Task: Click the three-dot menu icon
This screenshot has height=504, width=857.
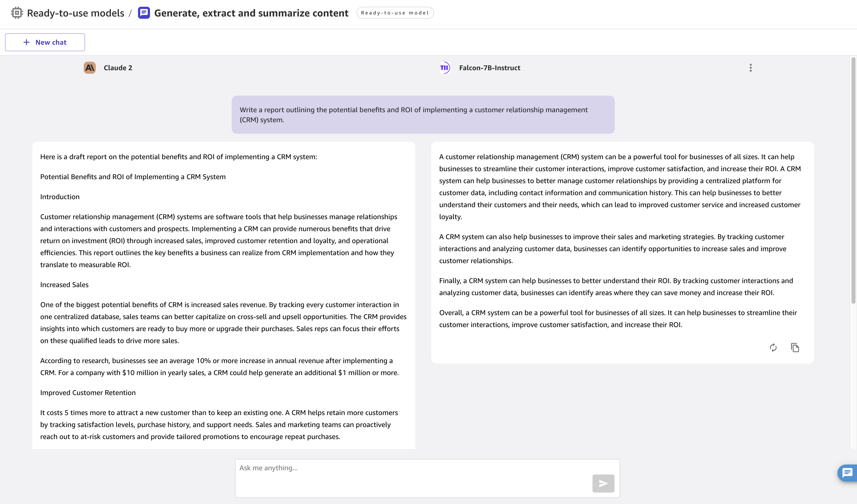Action: 751,68
